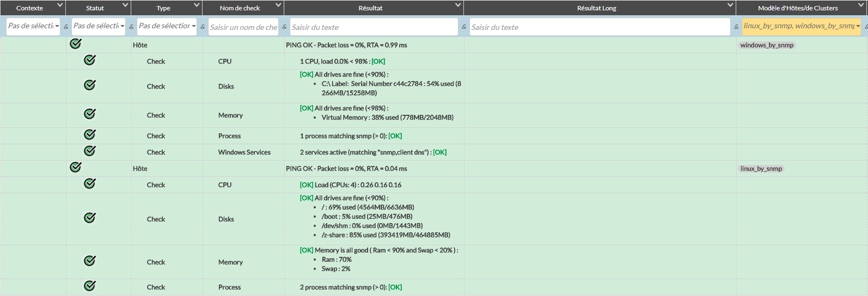Sort by the Résultat column header
The image size is (868, 296).
370,8
